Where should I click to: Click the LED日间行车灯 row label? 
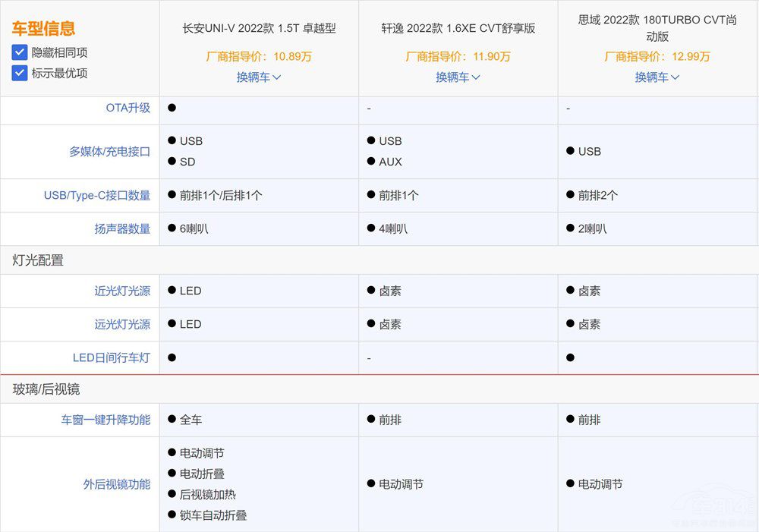[111, 357]
